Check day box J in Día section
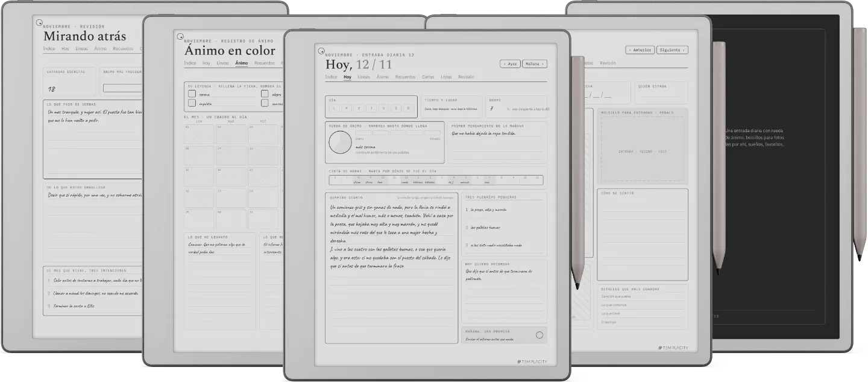This screenshot has width=868, height=382. 371,109
